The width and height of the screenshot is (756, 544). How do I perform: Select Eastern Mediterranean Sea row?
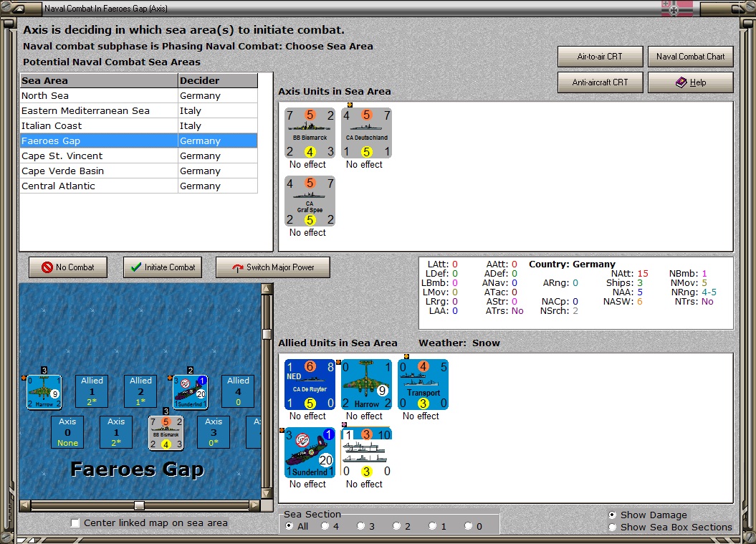tap(139, 110)
